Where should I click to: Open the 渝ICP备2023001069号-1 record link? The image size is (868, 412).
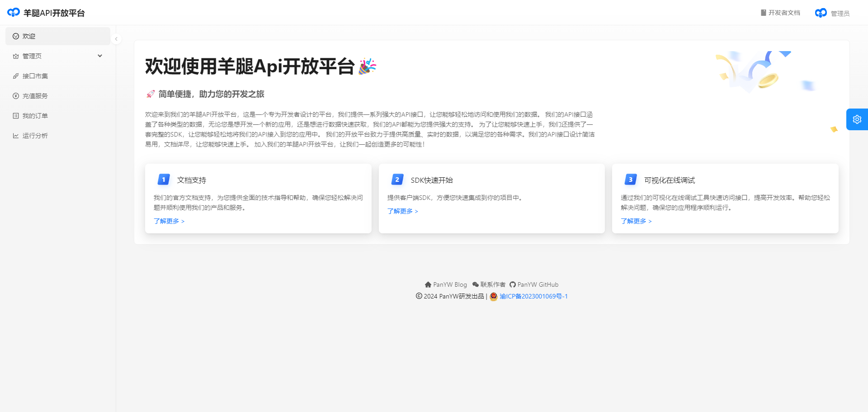click(533, 296)
